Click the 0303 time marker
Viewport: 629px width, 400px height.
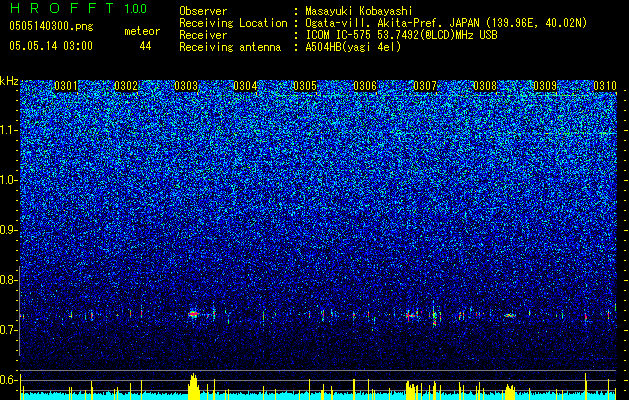186,86
